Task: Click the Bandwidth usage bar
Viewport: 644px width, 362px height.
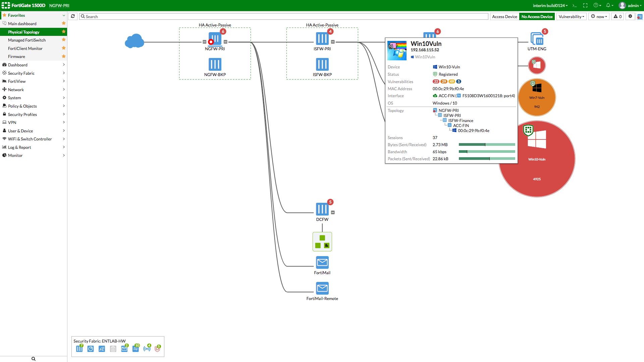Action: point(487,152)
